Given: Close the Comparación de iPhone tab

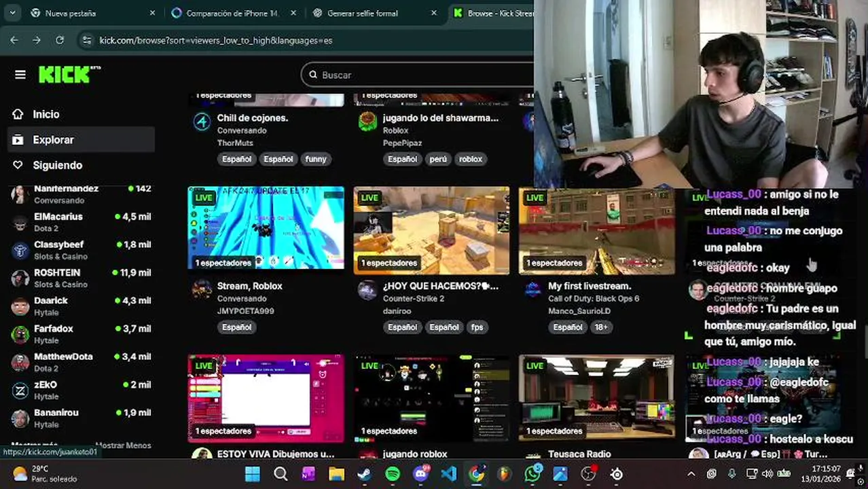Looking at the screenshot, I should [x=293, y=13].
